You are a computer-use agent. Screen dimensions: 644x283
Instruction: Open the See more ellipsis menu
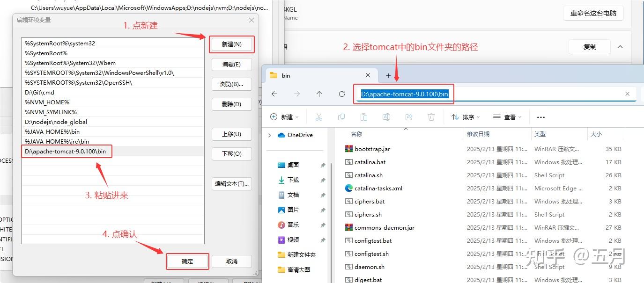pos(540,117)
